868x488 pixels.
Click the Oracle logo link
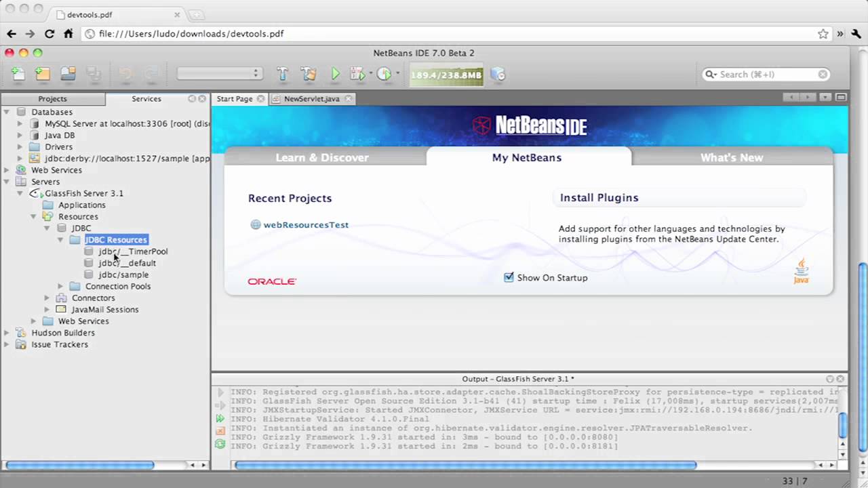pos(272,281)
